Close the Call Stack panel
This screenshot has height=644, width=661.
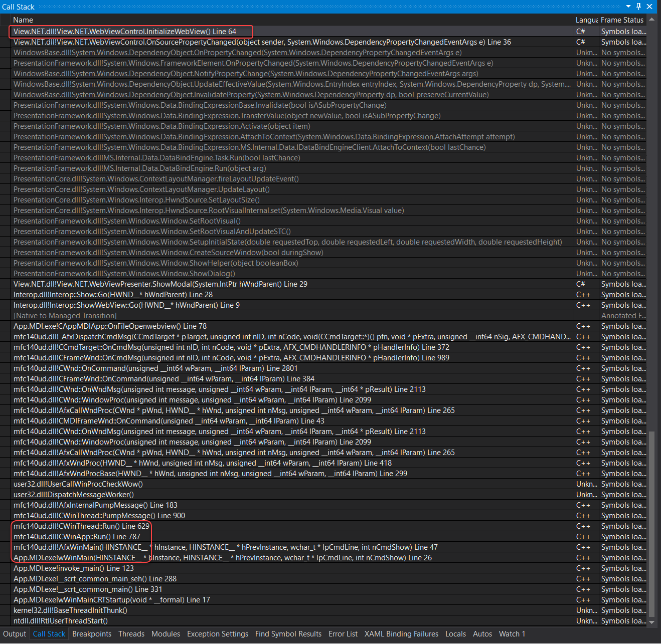point(650,7)
